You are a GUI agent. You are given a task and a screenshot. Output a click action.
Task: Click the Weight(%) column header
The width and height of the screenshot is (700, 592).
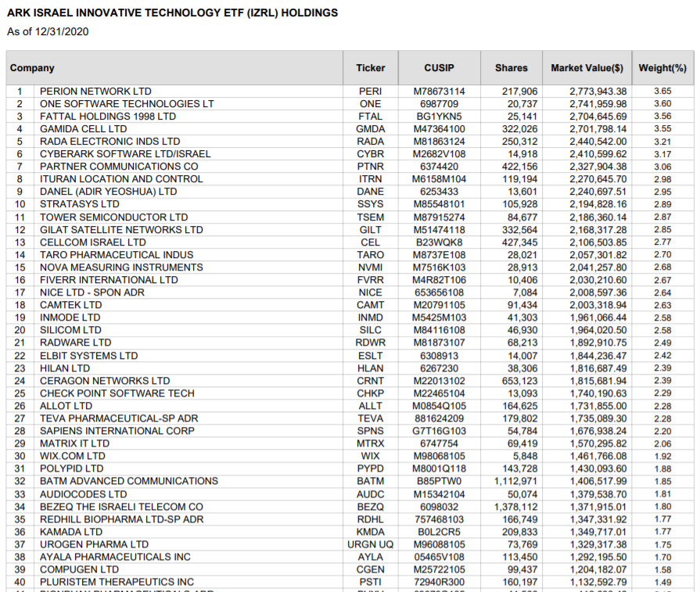[662, 68]
